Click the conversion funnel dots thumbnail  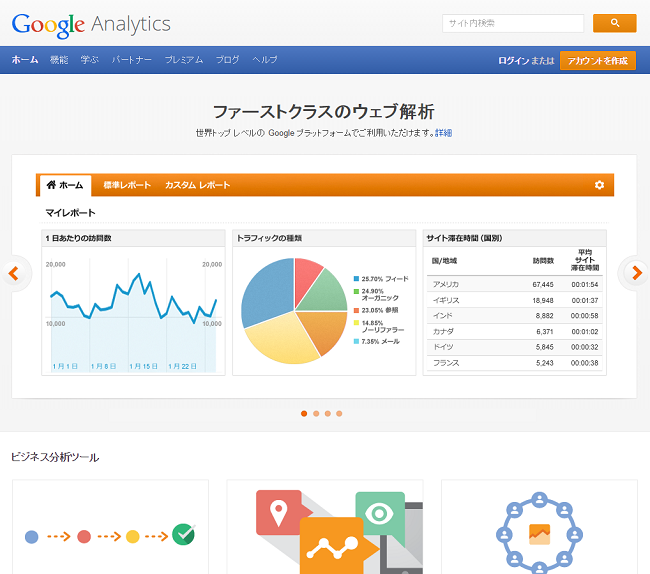pyautogui.click(x=110, y=527)
